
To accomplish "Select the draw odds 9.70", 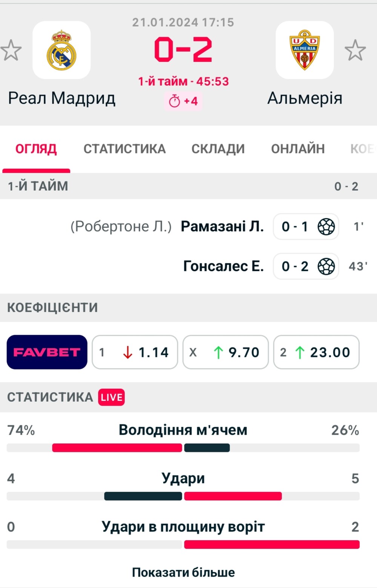I will click(x=225, y=352).
